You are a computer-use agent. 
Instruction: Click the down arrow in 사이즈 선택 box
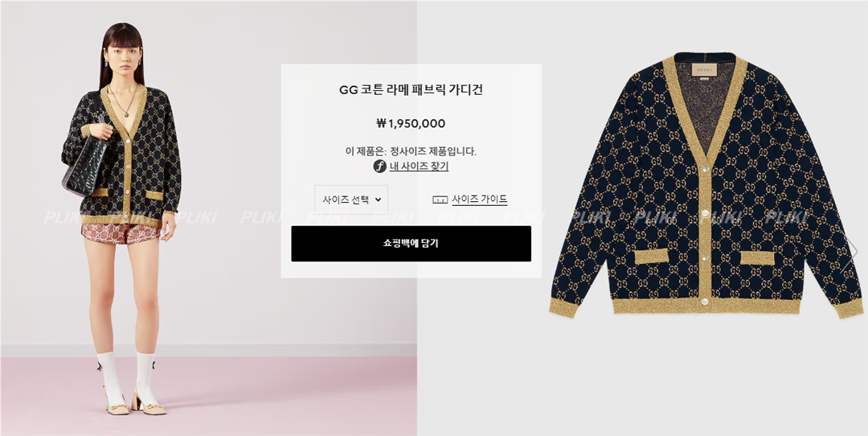[x=378, y=199]
